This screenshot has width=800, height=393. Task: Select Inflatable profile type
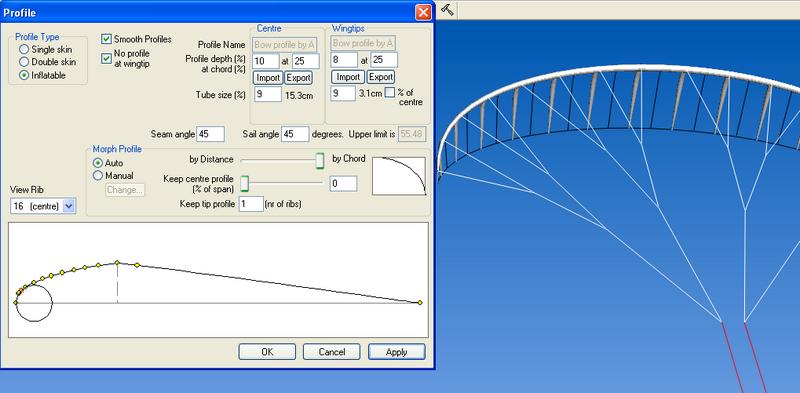click(x=24, y=75)
